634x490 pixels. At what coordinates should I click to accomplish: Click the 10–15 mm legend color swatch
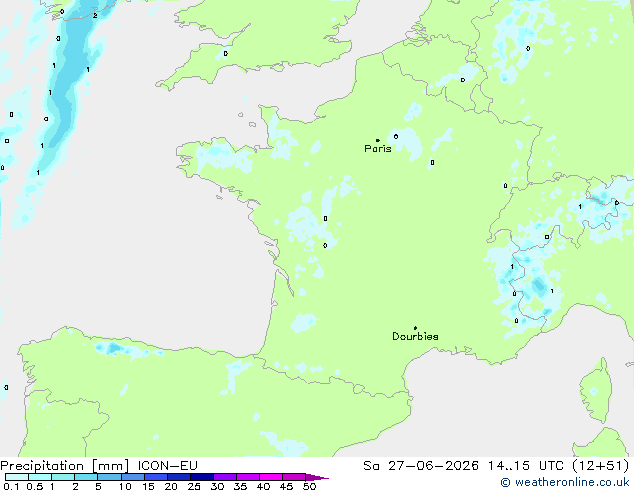(133, 477)
